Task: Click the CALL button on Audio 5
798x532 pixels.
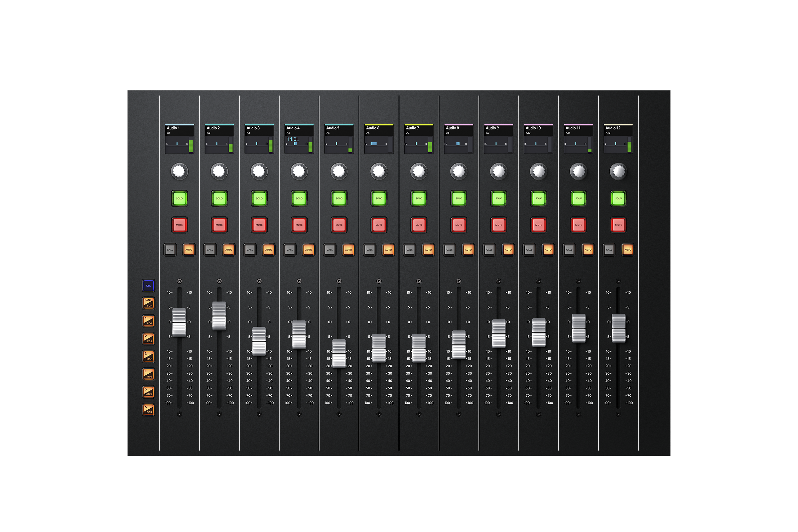Action: 330,250
